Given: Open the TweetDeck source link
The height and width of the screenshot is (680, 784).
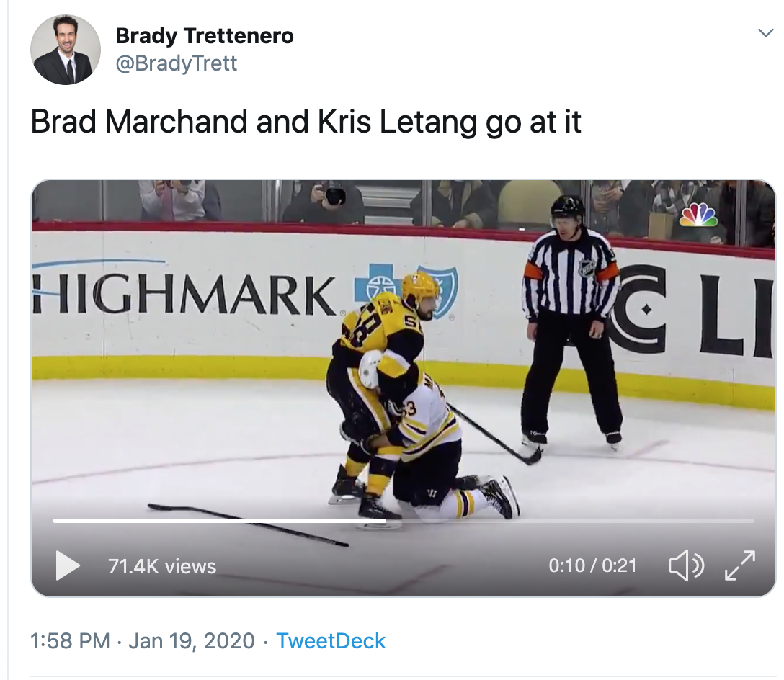Looking at the screenshot, I should [331, 641].
